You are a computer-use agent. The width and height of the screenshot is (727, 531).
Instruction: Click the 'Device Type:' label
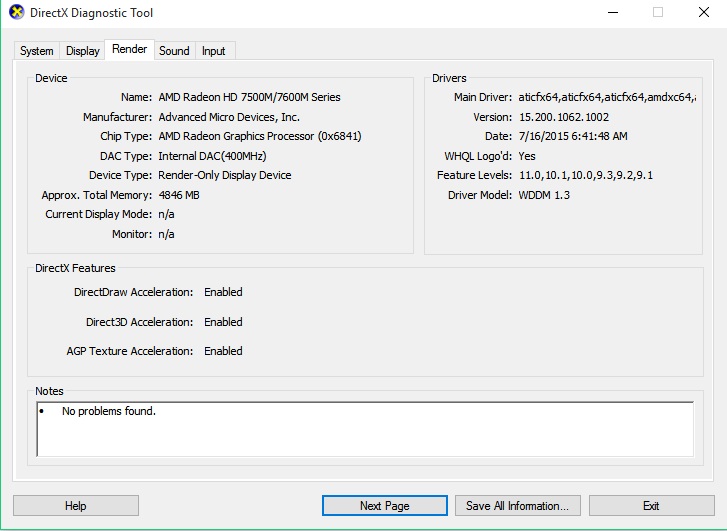point(121,175)
